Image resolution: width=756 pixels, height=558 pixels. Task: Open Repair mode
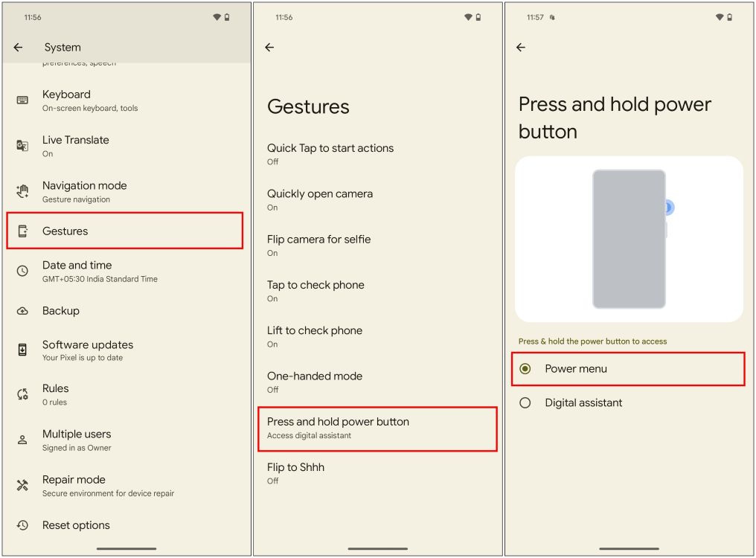pos(126,486)
